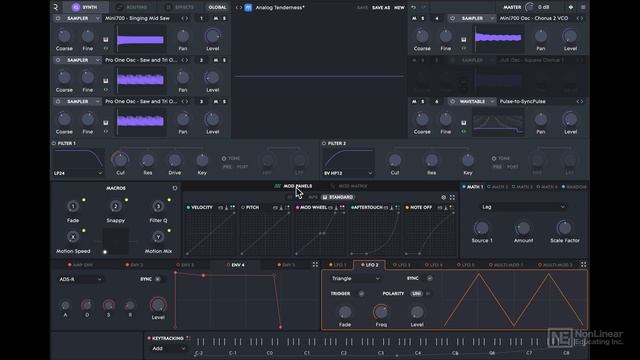Click the Amp Env tab
This screenshot has height=360, width=640.
pyautogui.click(x=80, y=265)
